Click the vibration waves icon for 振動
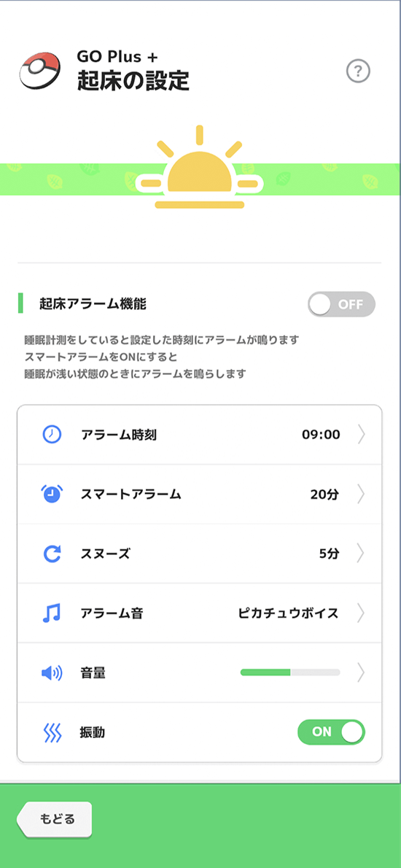 coord(52,732)
